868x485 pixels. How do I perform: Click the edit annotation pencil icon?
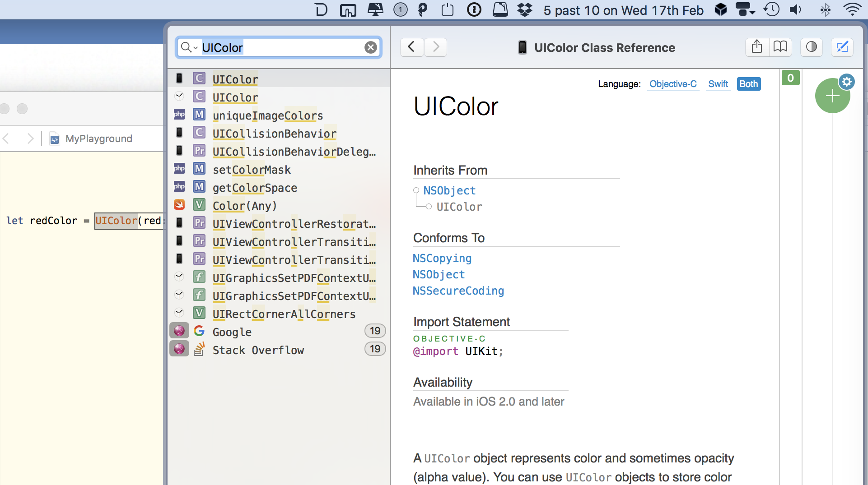tap(842, 47)
